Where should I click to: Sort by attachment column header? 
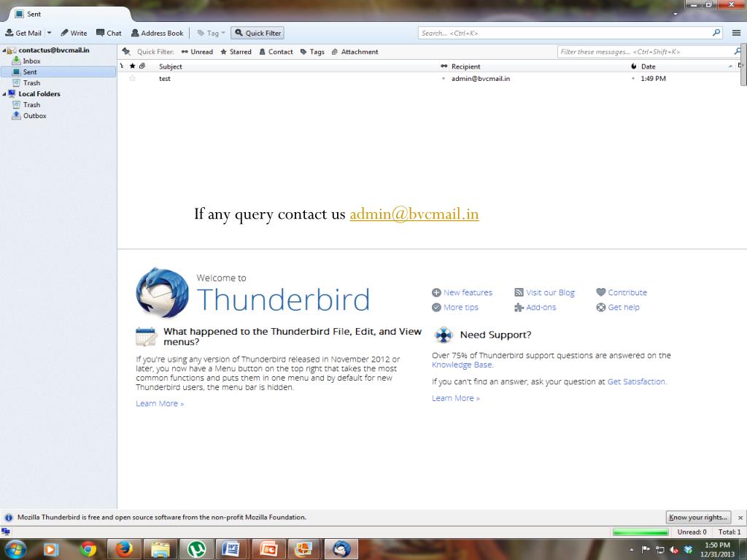142,66
